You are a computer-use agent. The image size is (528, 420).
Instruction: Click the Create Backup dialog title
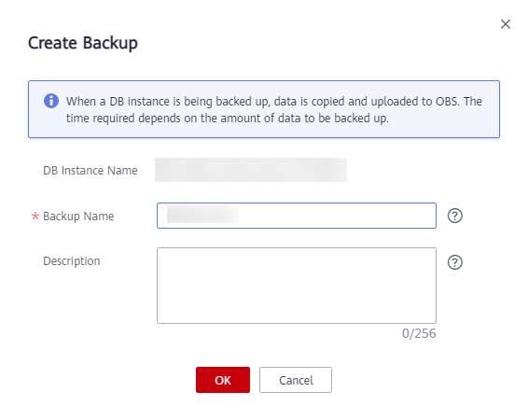coord(83,43)
